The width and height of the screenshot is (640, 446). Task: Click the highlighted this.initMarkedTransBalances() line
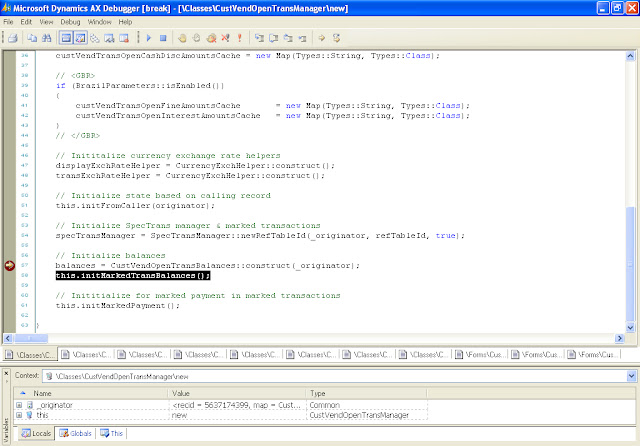(x=133, y=275)
